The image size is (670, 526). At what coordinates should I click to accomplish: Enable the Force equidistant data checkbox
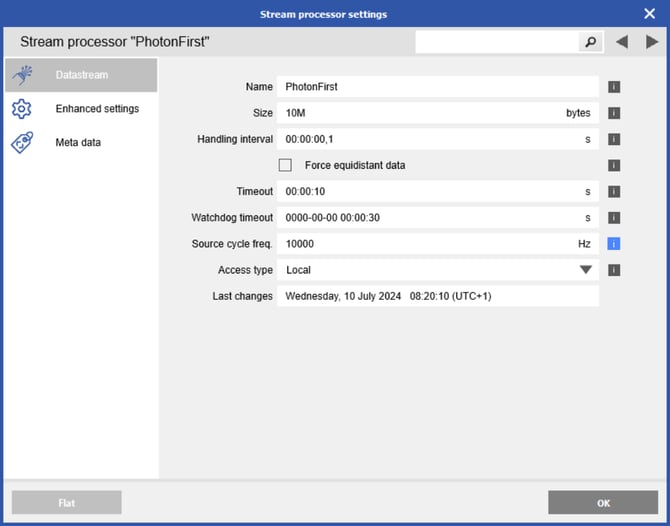click(286, 165)
